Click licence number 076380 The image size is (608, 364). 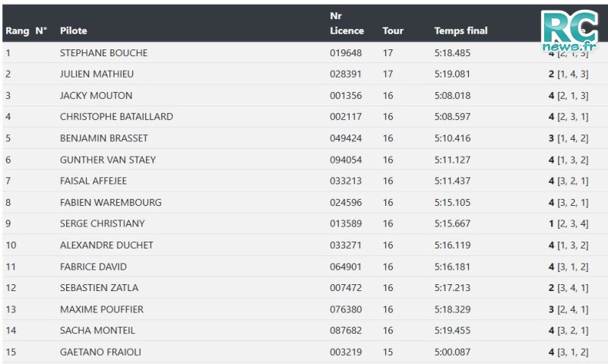click(x=346, y=309)
